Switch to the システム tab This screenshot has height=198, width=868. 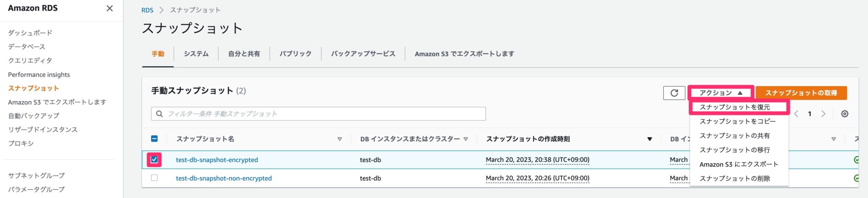[x=196, y=54]
